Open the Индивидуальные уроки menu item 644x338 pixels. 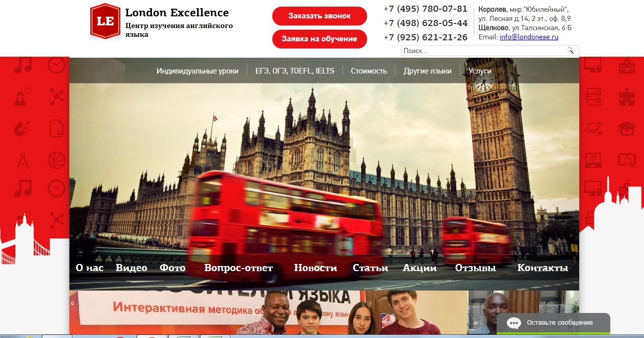(197, 71)
